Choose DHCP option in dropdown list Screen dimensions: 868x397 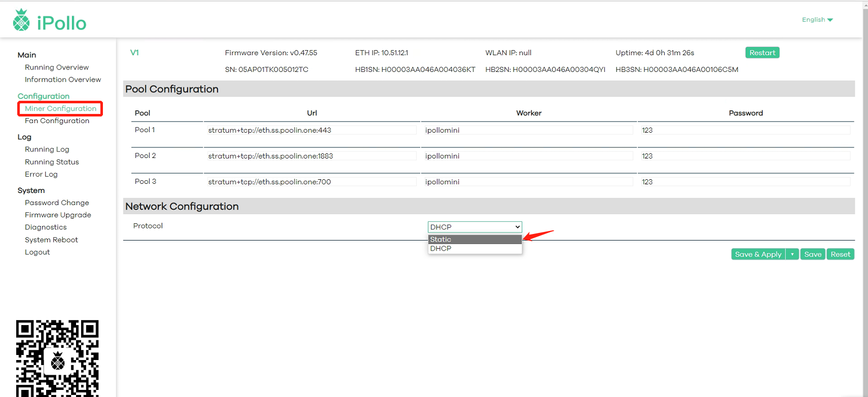click(475, 249)
